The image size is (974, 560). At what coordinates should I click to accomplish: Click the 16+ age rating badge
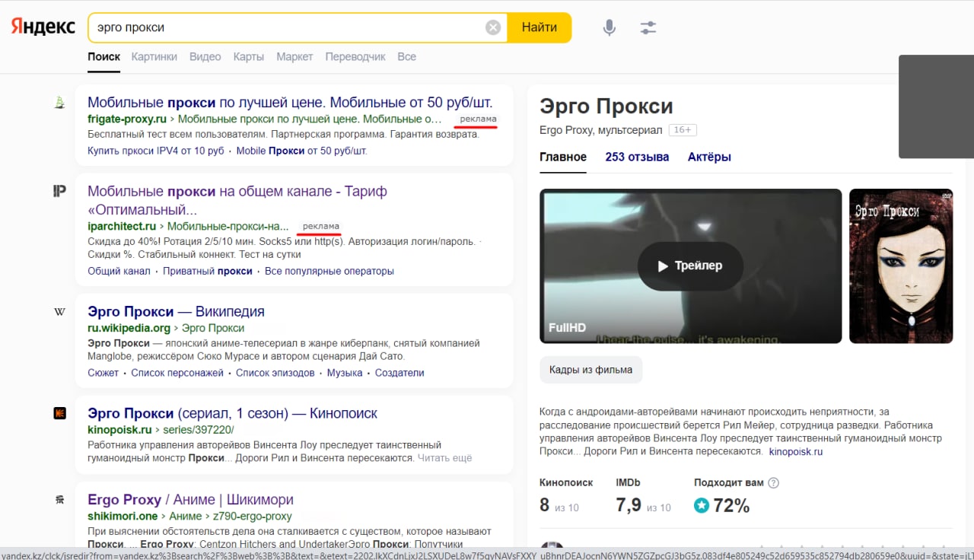[x=683, y=130]
